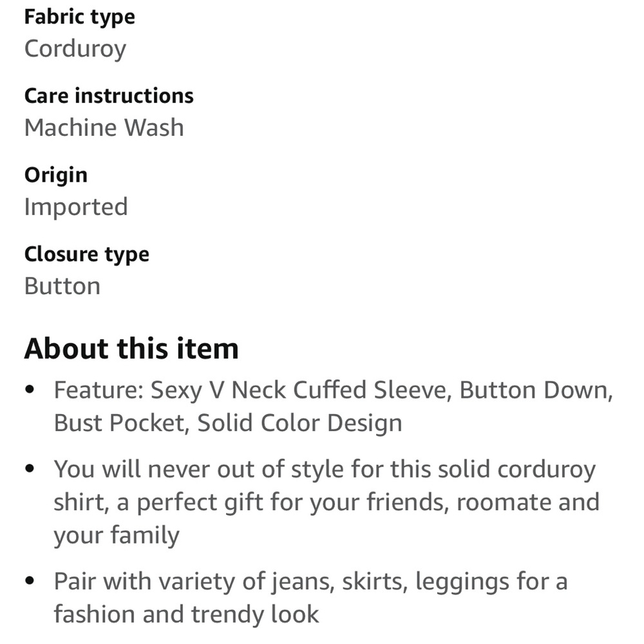Click the Fabric type heading
The height and width of the screenshot is (644, 644).
tap(80, 17)
